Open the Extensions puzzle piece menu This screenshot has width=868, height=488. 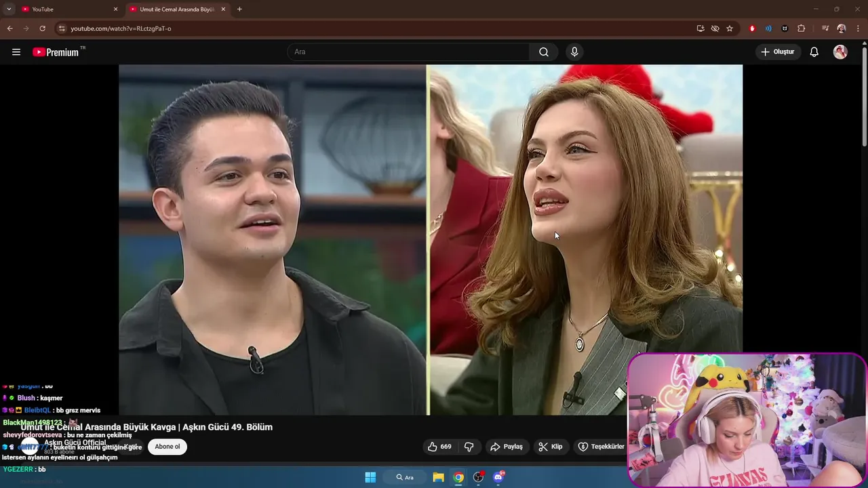click(x=802, y=28)
